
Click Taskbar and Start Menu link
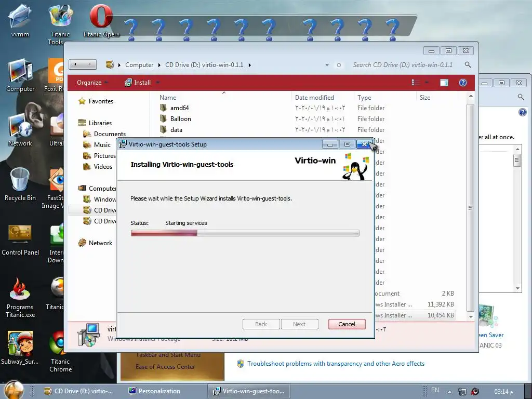(168, 354)
